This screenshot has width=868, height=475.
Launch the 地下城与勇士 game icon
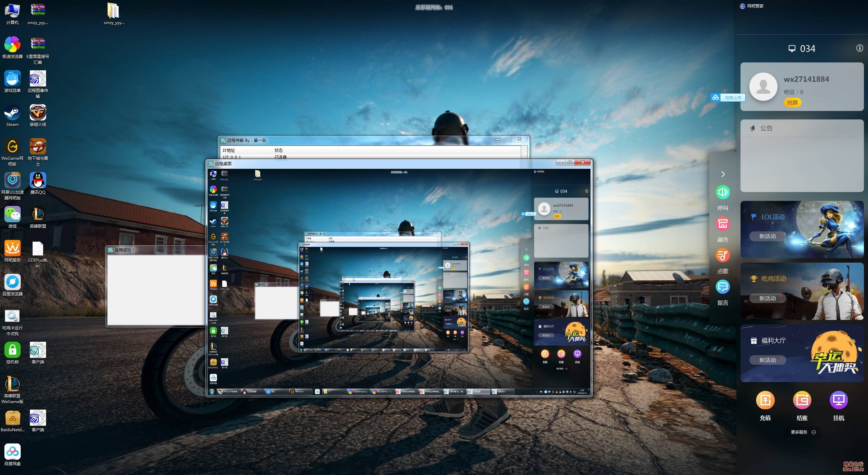[x=38, y=152]
